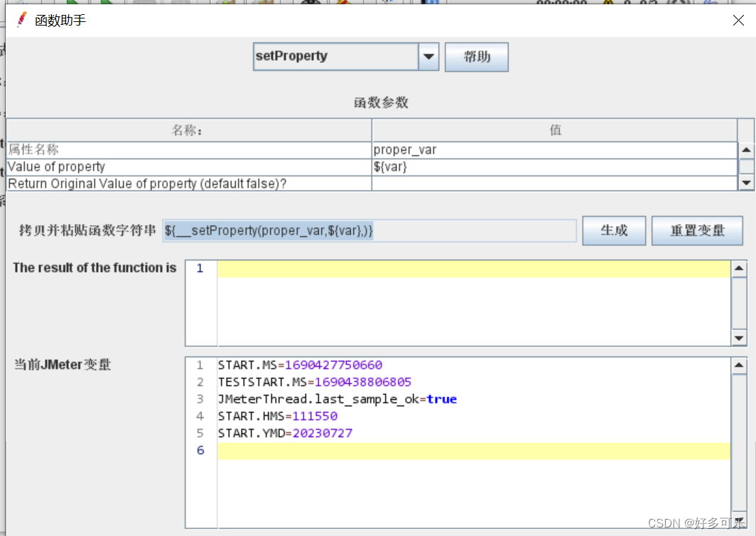Viewport: 756px width, 536px height.
Task: Click the 拷贝并粘贴函数字符串 label
Action: (87, 230)
